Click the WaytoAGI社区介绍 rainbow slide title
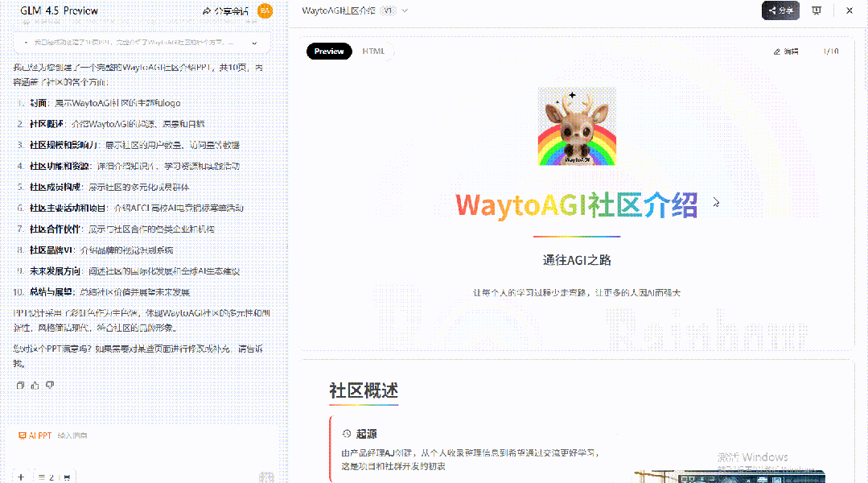Viewport: 868px width, 483px height. coord(576,205)
